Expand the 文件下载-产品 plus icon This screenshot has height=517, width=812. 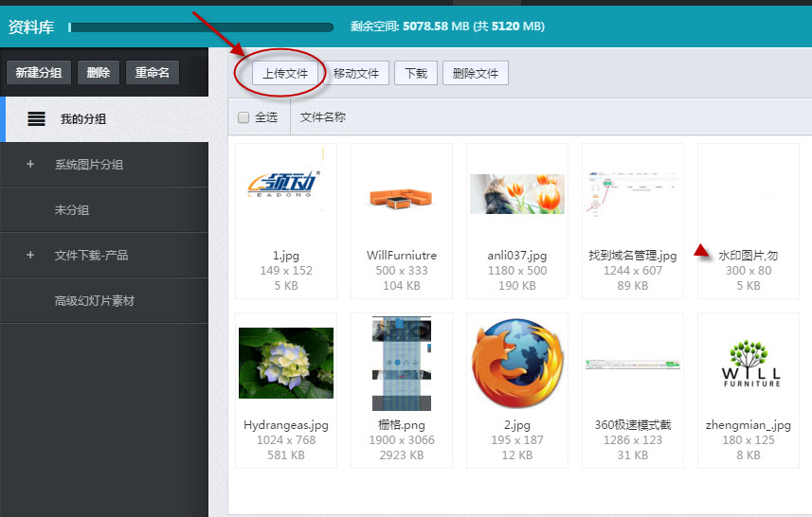coord(30,256)
